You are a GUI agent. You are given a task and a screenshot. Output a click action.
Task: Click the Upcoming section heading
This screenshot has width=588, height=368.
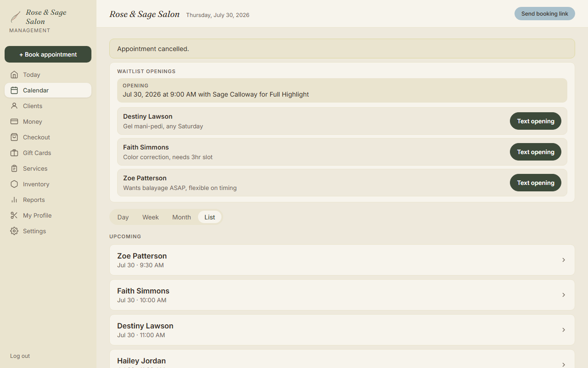[125, 236]
